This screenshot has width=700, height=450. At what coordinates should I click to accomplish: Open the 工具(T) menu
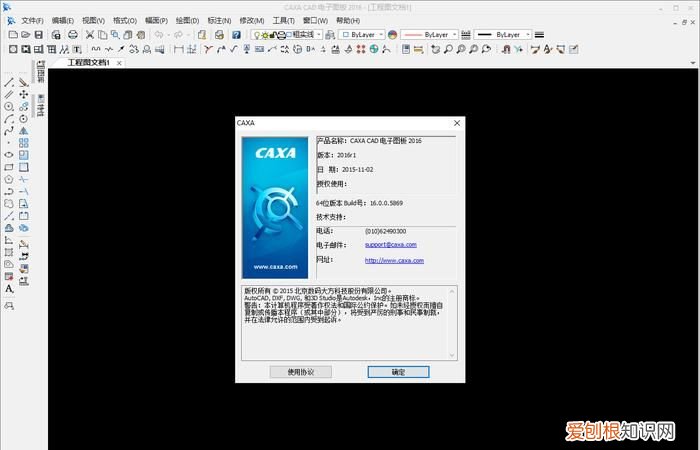[283, 21]
